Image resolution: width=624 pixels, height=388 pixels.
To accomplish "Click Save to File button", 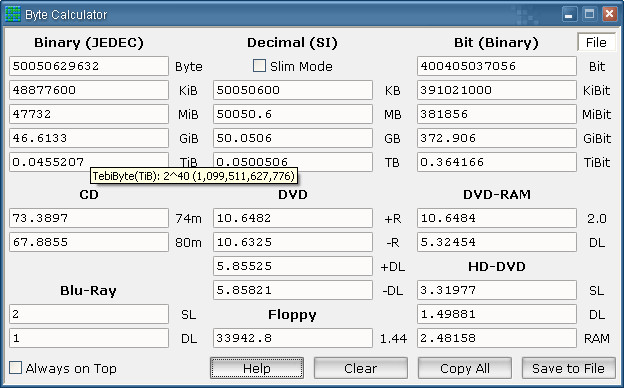I will [x=568, y=368].
